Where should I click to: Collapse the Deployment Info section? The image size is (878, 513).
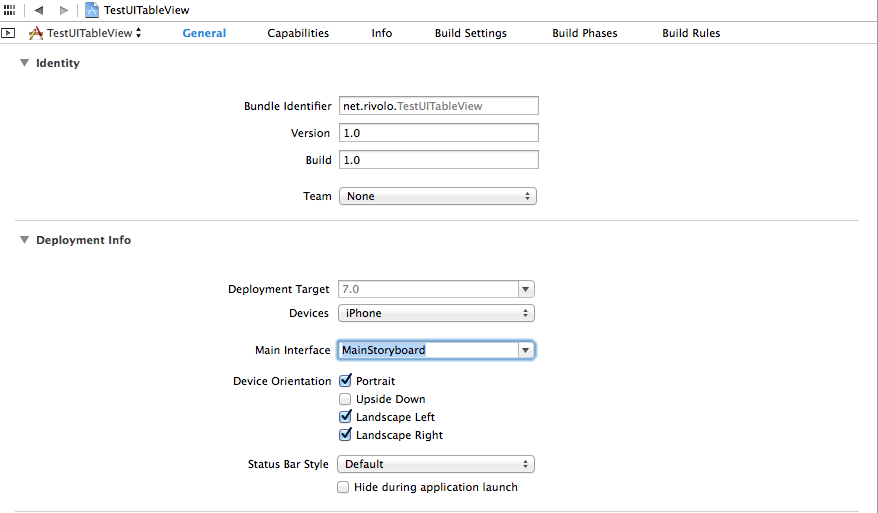tap(24, 240)
